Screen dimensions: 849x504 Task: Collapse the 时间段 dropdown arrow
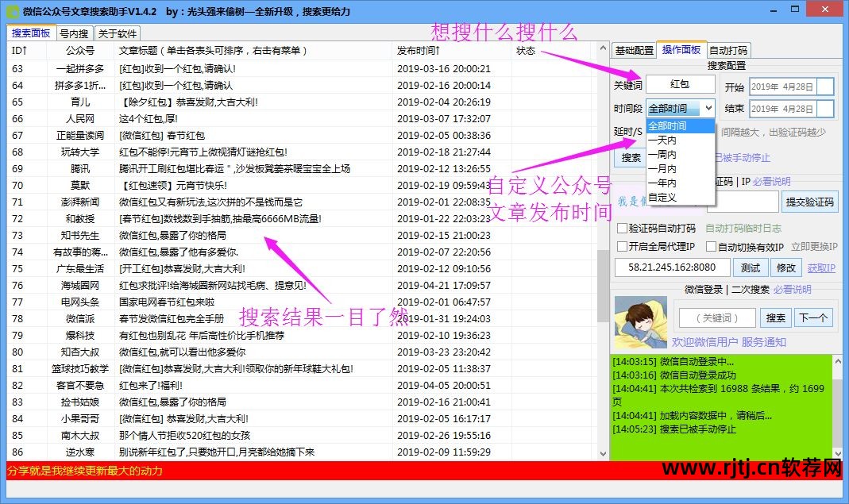tap(708, 108)
